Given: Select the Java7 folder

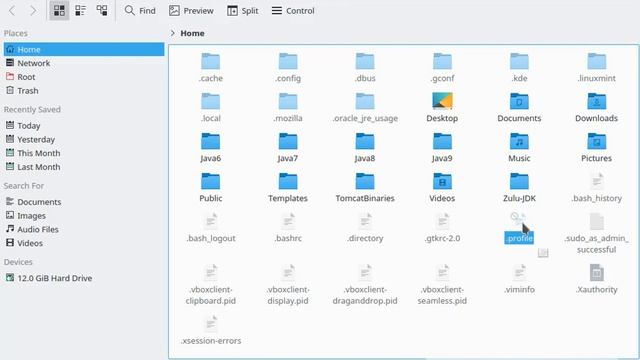Looking at the screenshot, I should pyautogui.click(x=288, y=148).
